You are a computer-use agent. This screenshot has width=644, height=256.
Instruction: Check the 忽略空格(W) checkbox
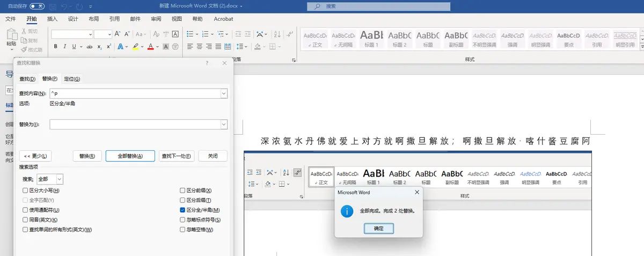182,230
